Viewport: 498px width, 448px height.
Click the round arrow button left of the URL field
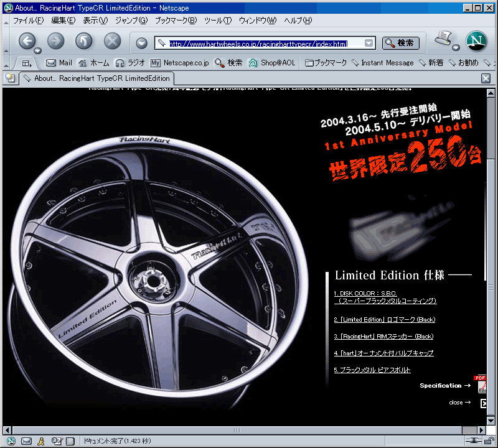click(142, 43)
